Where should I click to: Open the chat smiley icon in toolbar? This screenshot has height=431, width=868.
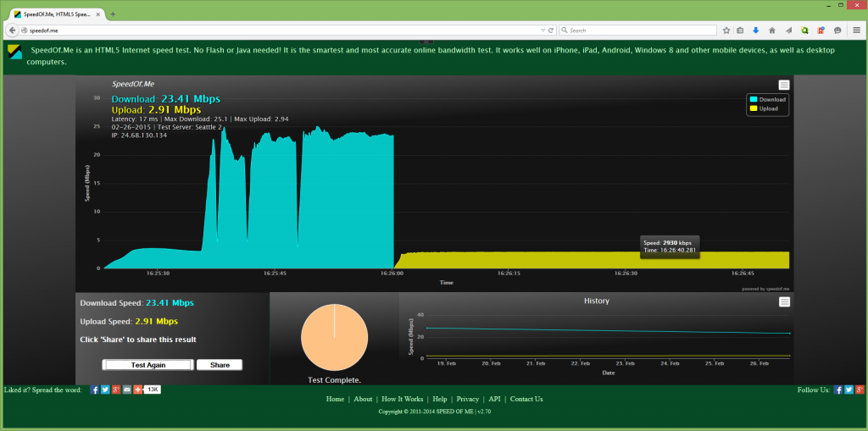point(837,30)
